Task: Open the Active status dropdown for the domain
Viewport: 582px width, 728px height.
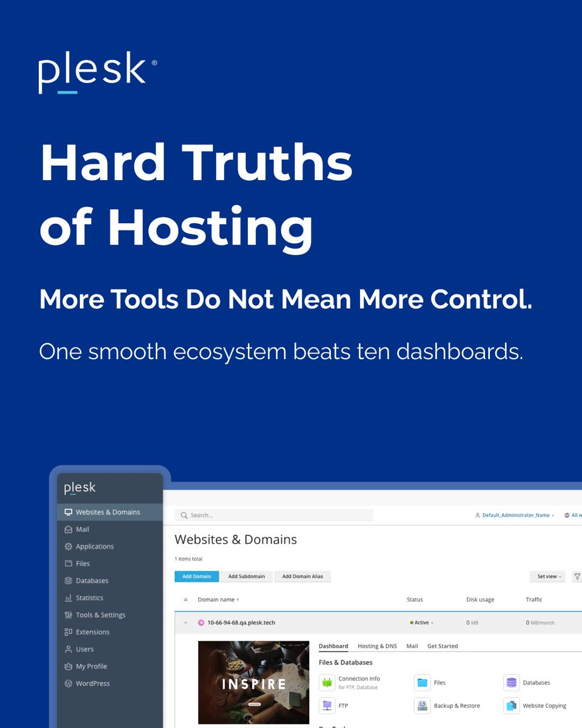Action: click(422, 622)
